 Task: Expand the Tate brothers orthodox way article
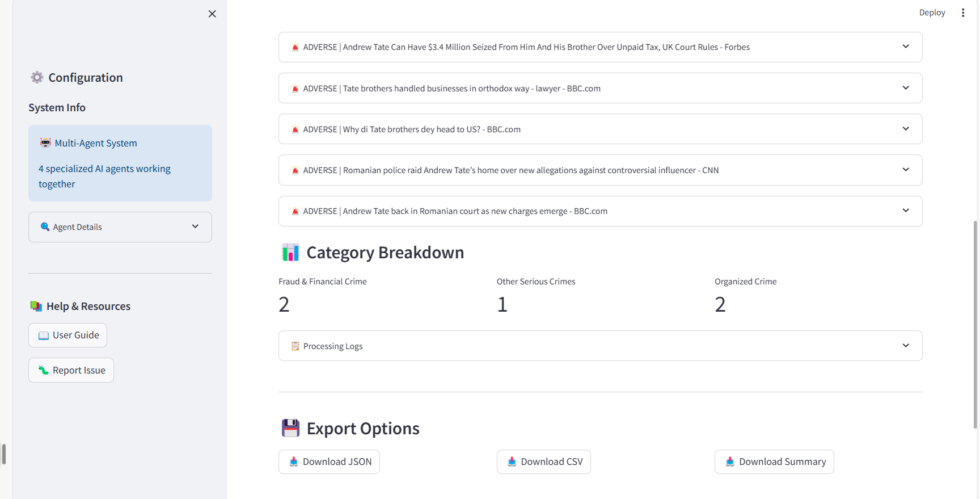[x=600, y=89]
